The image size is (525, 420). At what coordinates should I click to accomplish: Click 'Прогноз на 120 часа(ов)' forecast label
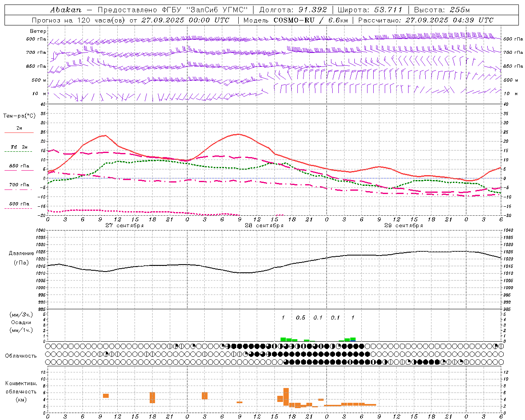coord(79,20)
